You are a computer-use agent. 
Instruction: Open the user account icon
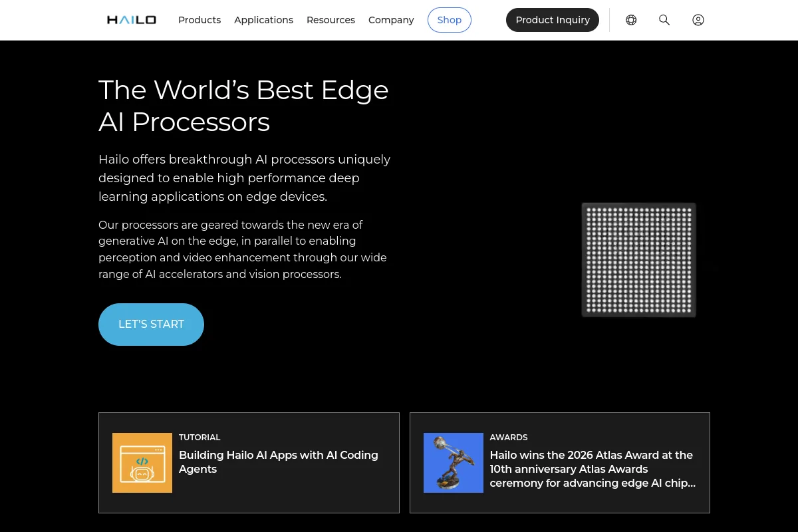click(698, 20)
